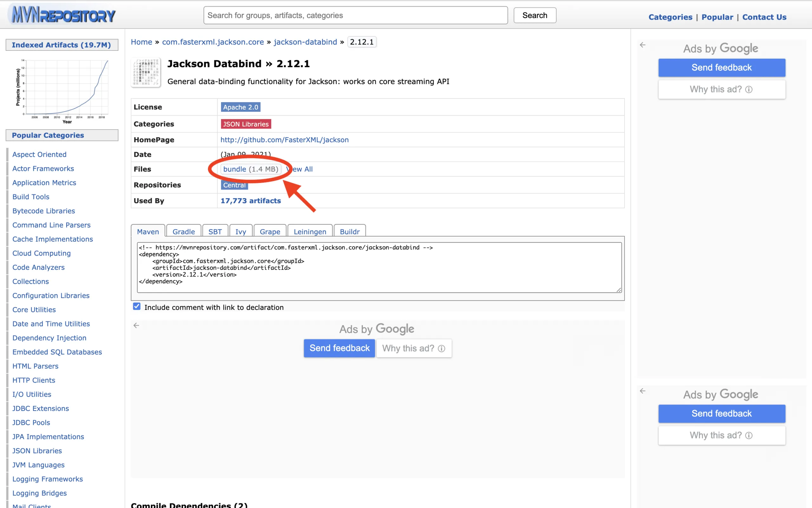
Task: Switch to the Buildr tab
Action: 349,231
